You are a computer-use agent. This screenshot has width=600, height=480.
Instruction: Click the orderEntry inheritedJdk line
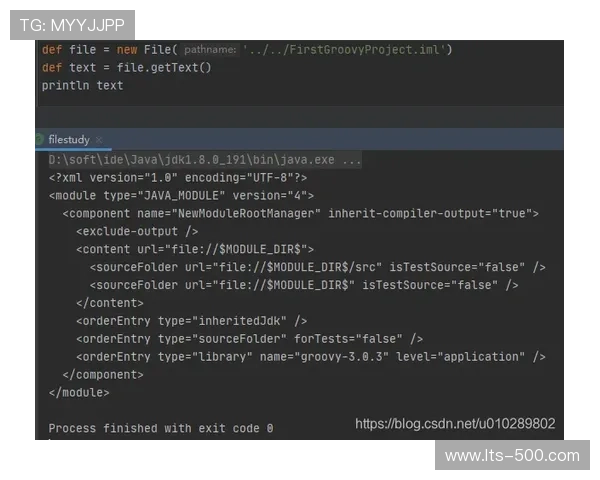[191, 321]
